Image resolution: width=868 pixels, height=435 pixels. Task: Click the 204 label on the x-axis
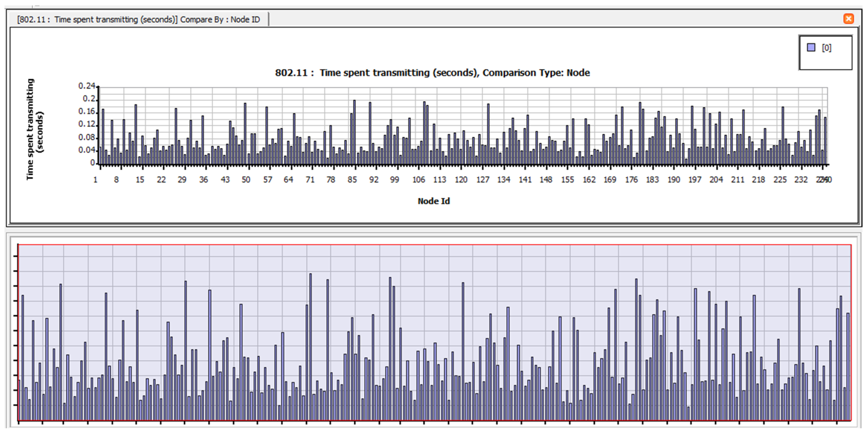click(716, 180)
